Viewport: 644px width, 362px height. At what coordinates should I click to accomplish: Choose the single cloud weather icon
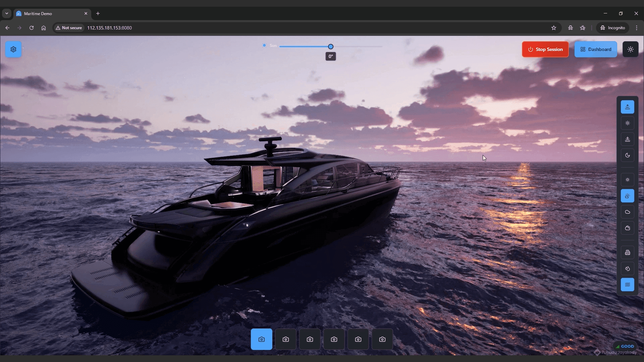tap(627, 212)
